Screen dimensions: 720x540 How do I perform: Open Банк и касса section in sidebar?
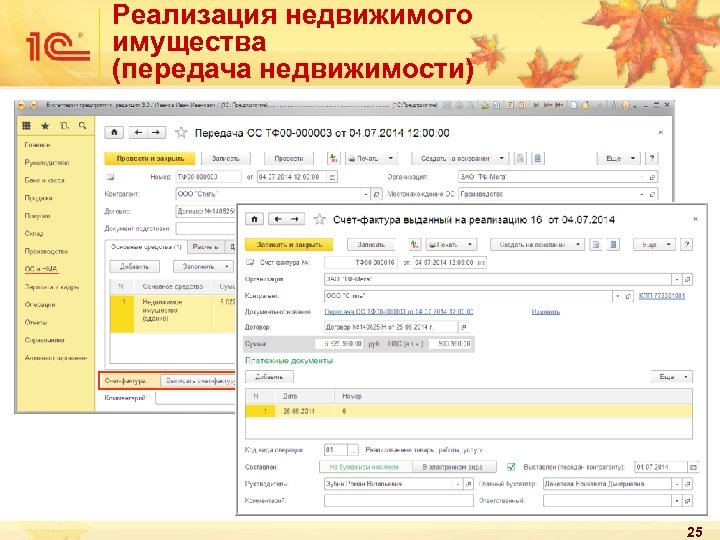click(45, 180)
